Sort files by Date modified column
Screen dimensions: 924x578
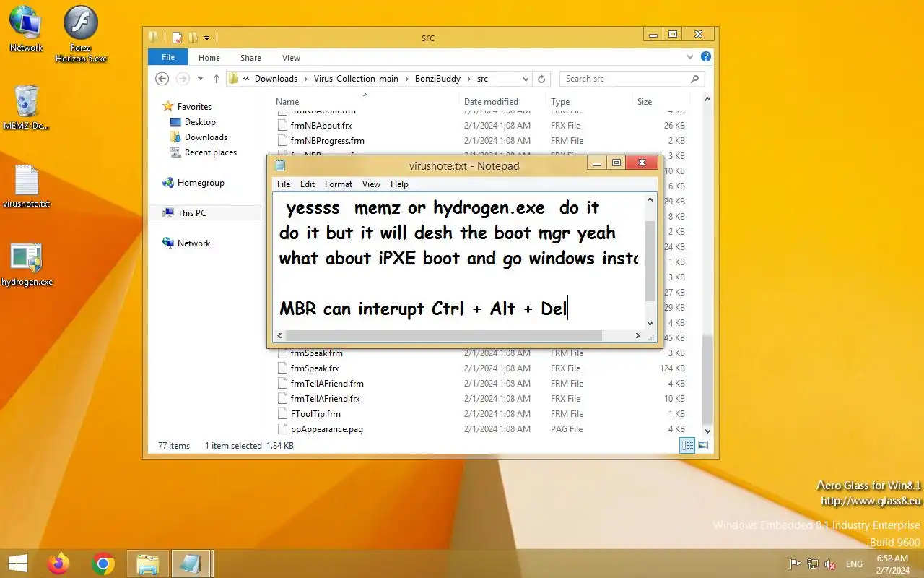(x=502, y=102)
